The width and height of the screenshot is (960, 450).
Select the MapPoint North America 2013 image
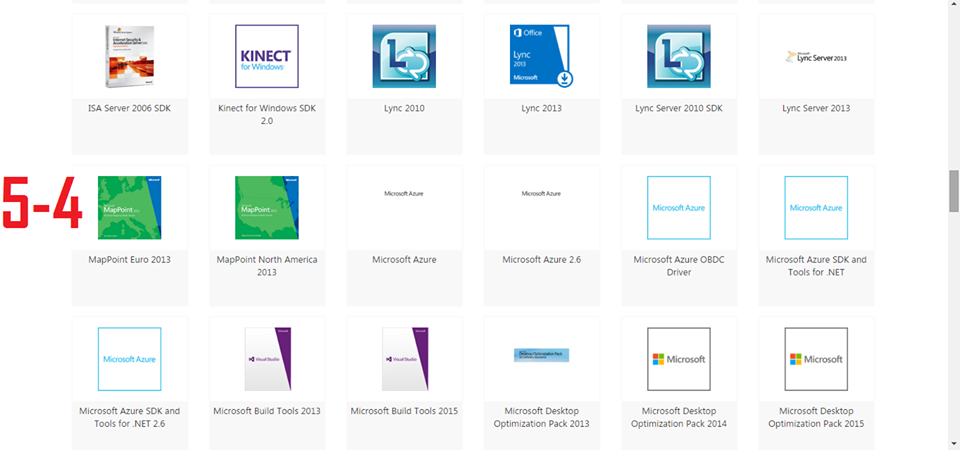[x=267, y=208]
